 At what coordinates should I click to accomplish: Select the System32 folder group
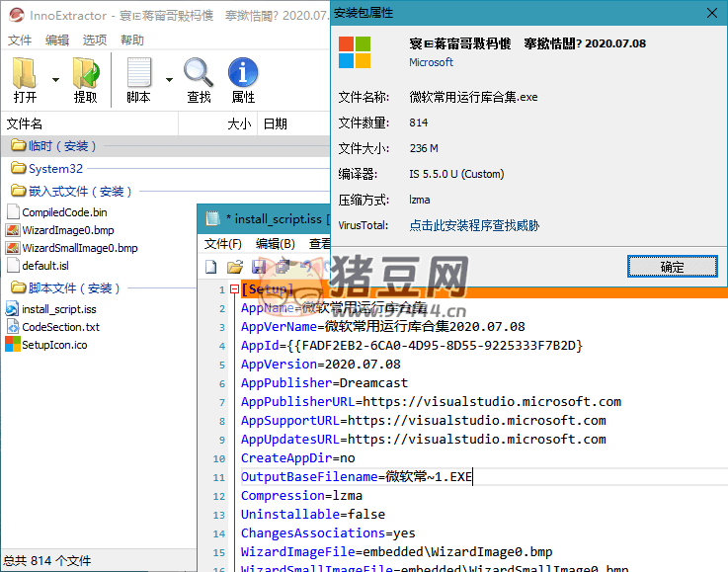55,169
